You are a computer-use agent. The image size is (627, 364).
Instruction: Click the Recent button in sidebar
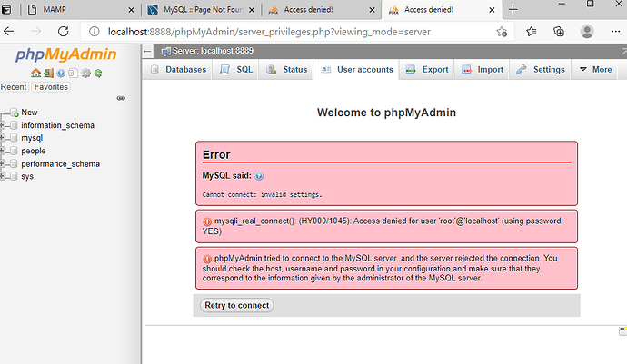pos(14,87)
